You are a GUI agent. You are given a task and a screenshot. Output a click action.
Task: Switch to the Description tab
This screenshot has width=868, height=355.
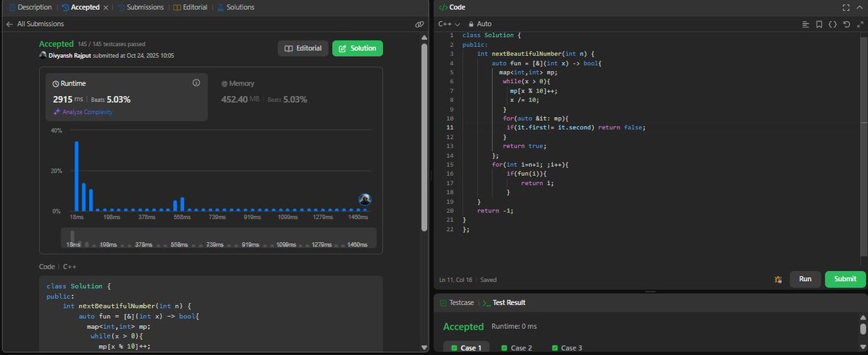tap(30, 7)
